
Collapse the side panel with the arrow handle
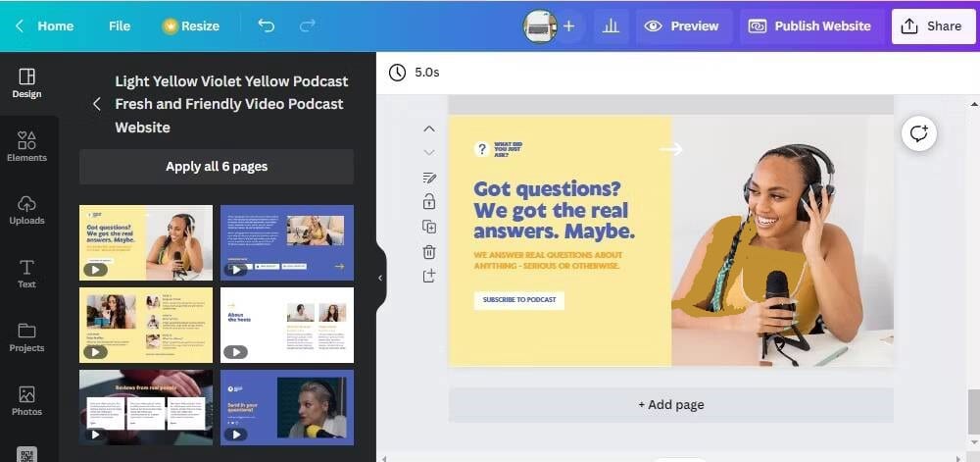[x=380, y=278]
